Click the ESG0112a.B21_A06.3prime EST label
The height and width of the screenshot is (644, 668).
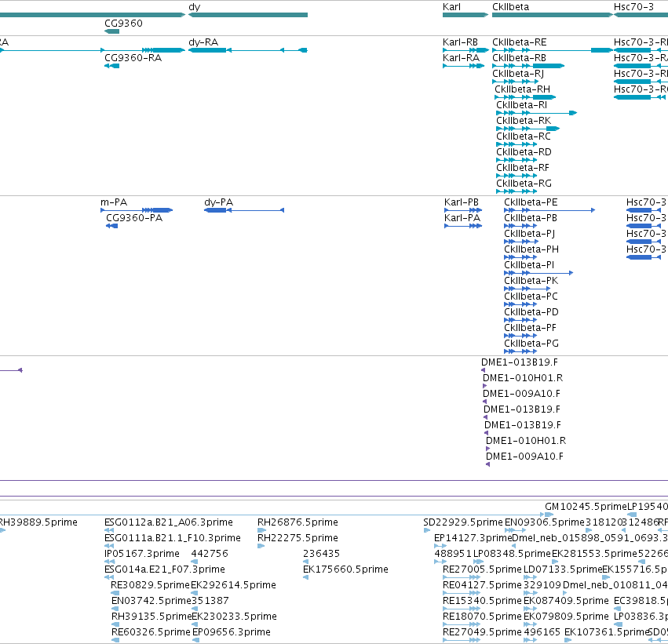tap(169, 522)
